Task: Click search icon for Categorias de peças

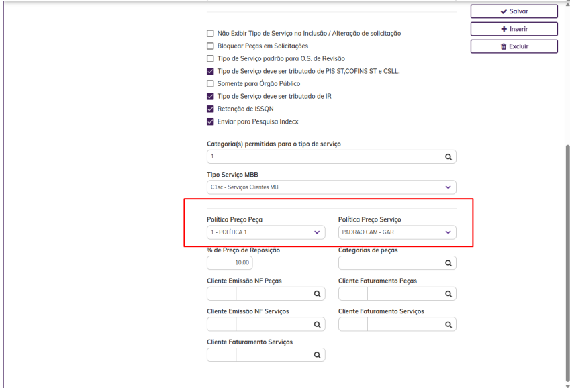Action: click(x=448, y=262)
